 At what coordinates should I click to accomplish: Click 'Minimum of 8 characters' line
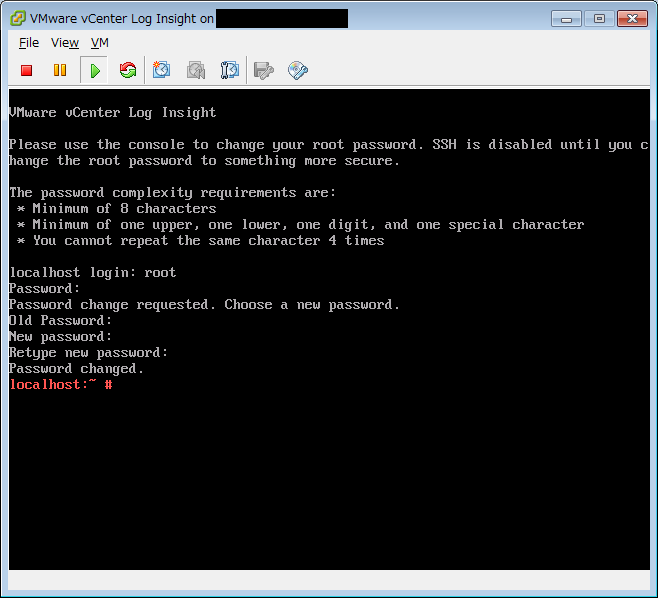(117, 209)
